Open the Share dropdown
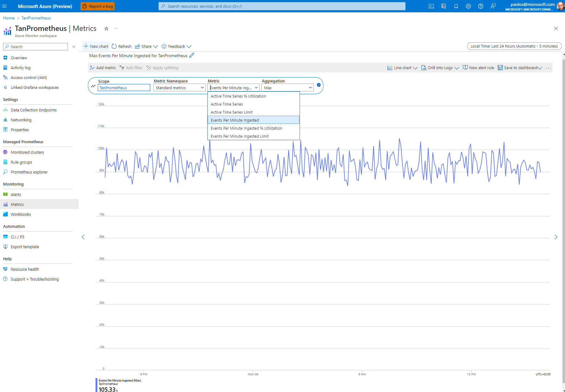Viewport: 565px width, 392px height. pyautogui.click(x=147, y=46)
